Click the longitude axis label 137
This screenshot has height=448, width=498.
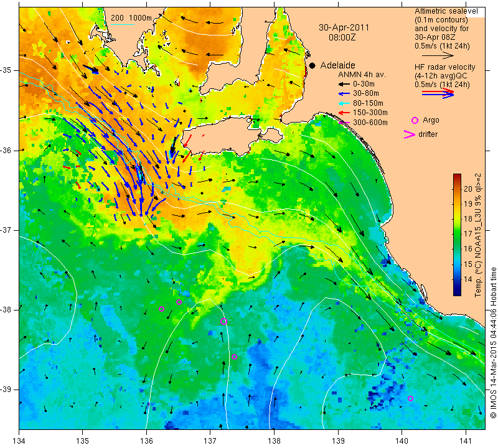point(210,441)
